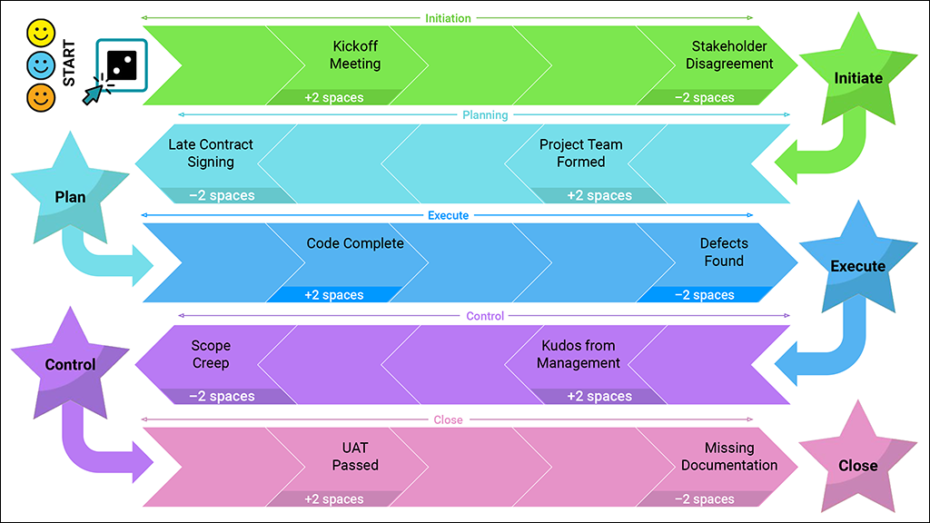
Task: Select the orange smiley player token
Action: [41, 98]
